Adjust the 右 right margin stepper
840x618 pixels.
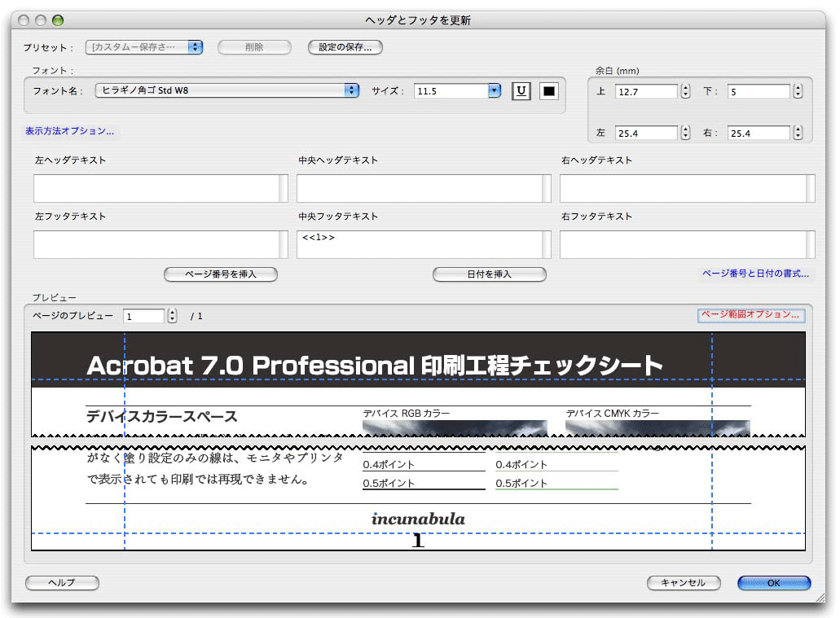point(798,133)
